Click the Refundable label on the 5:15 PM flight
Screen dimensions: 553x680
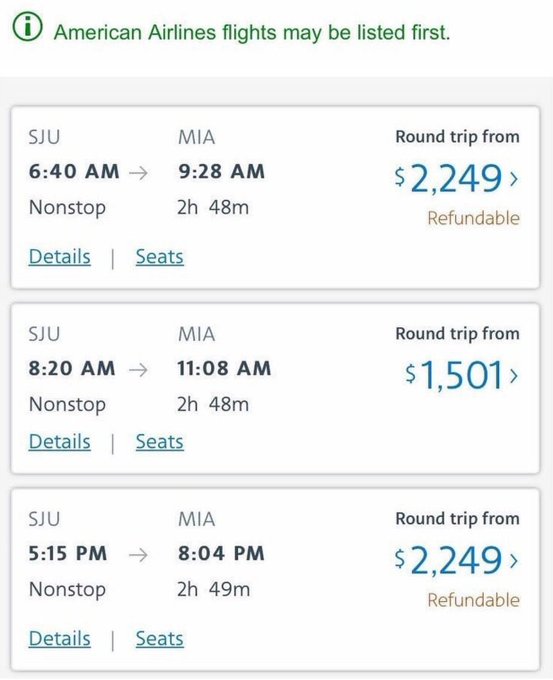point(473,600)
